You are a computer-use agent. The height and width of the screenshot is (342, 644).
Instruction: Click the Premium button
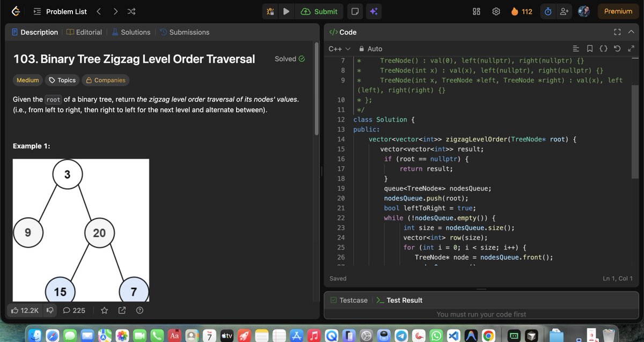(x=618, y=11)
